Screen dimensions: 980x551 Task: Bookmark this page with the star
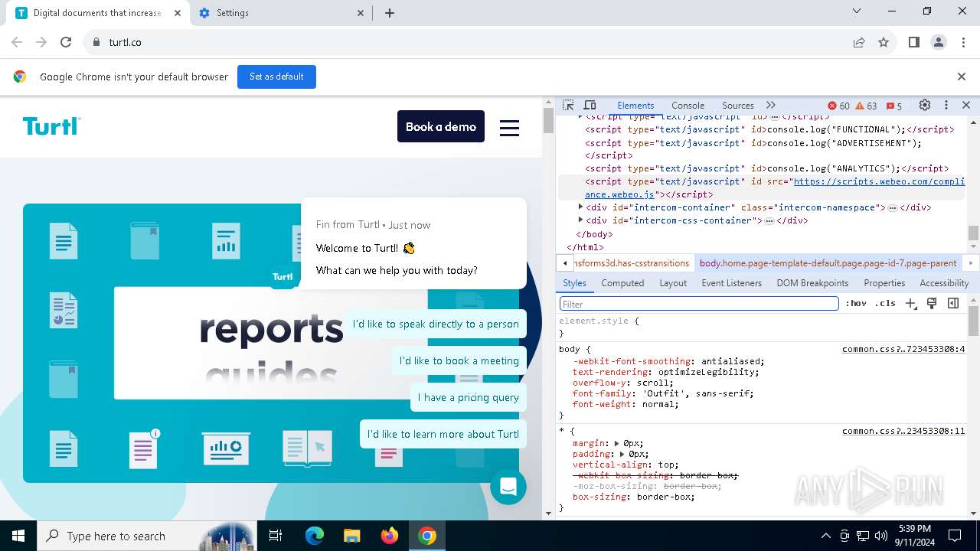pyautogui.click(x=884, y=42)
